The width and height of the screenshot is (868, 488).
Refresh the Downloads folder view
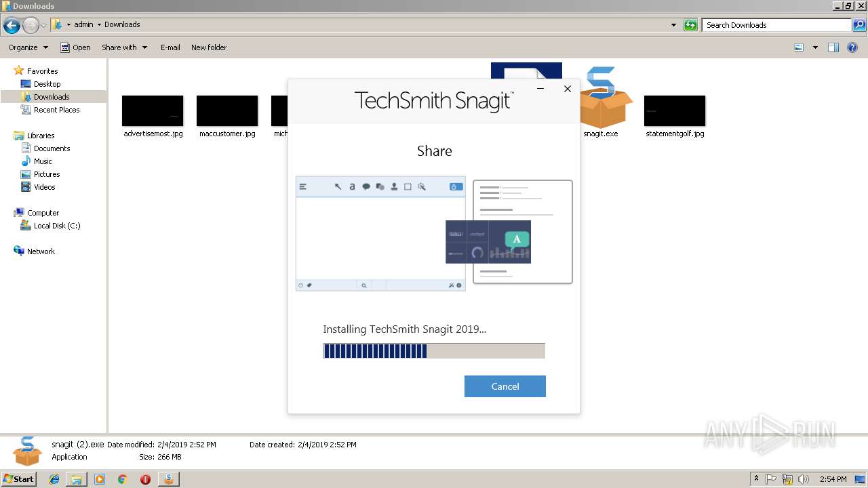click(690, 25)
